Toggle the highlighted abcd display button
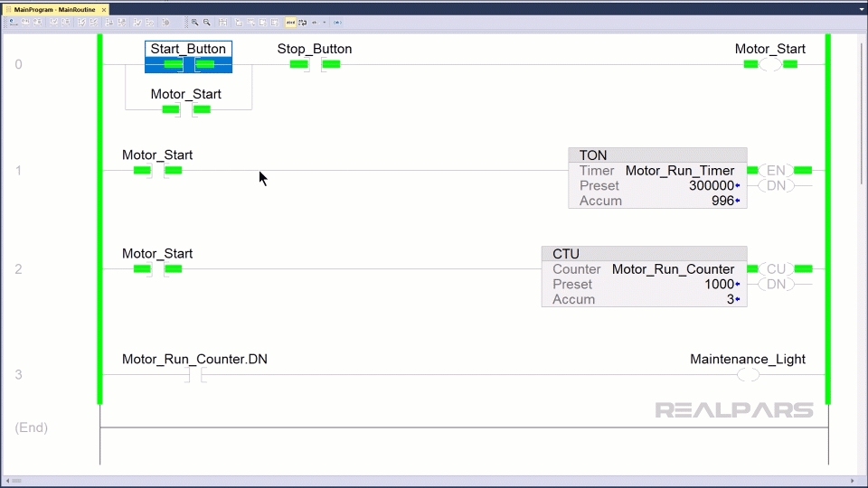 (290, 23)
